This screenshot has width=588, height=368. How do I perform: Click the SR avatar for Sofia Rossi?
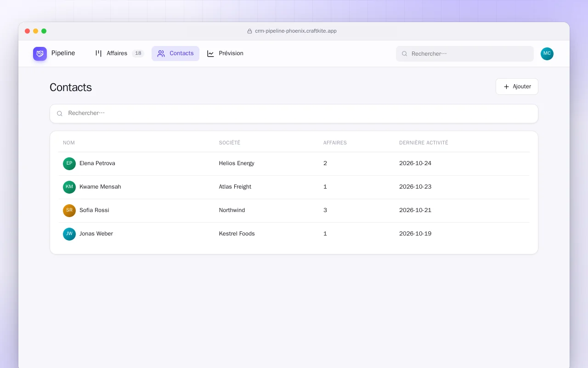(69, 211)
